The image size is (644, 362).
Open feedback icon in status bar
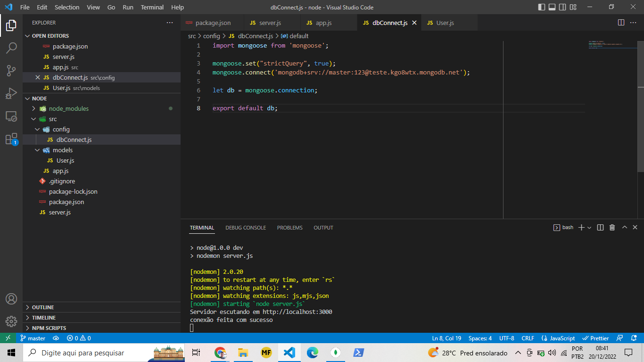tap(620, 338)
